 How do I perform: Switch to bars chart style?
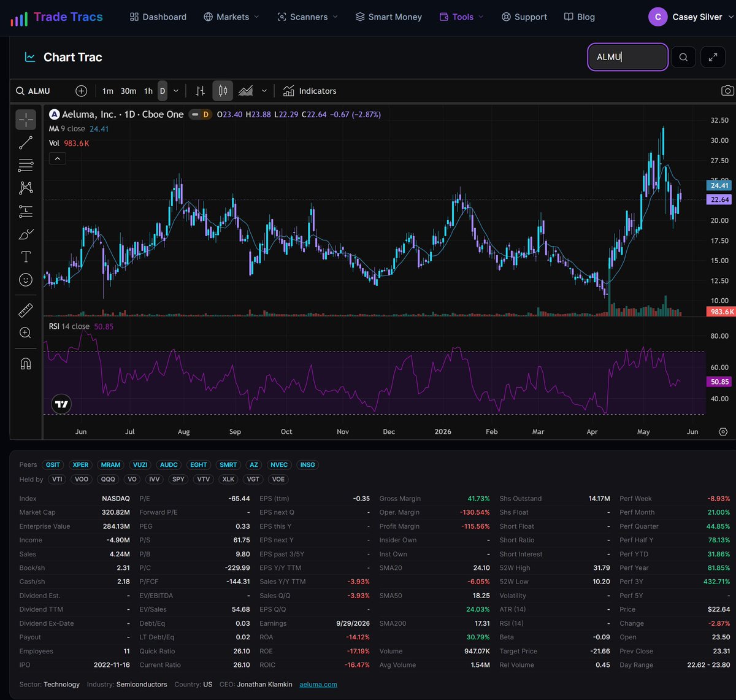tap(200, 91)
